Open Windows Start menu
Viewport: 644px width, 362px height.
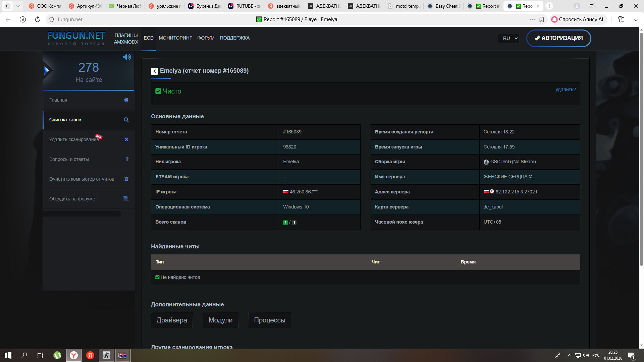[x=8, y=355]
